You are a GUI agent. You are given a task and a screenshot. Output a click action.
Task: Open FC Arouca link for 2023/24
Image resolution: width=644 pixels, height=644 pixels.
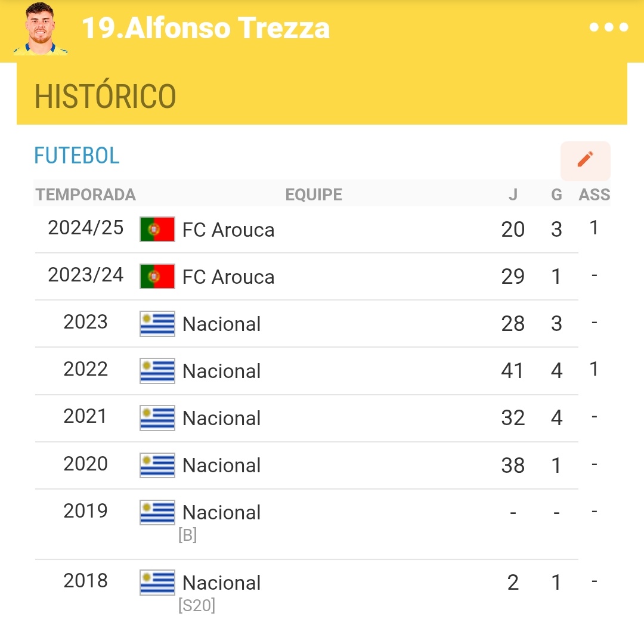pyautogui.click(x=228, y=277)
